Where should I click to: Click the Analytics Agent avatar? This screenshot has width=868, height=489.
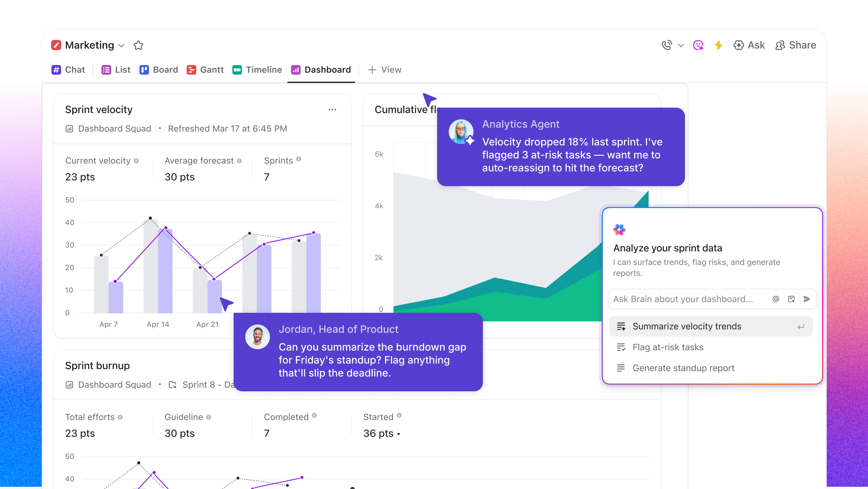pos(461,132)
